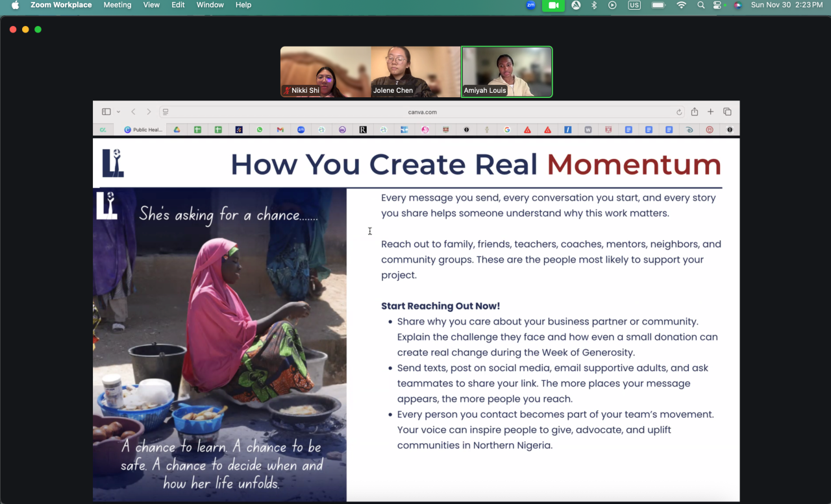
Task: Click the LI logo in slide header
Action: pos(113,163)
